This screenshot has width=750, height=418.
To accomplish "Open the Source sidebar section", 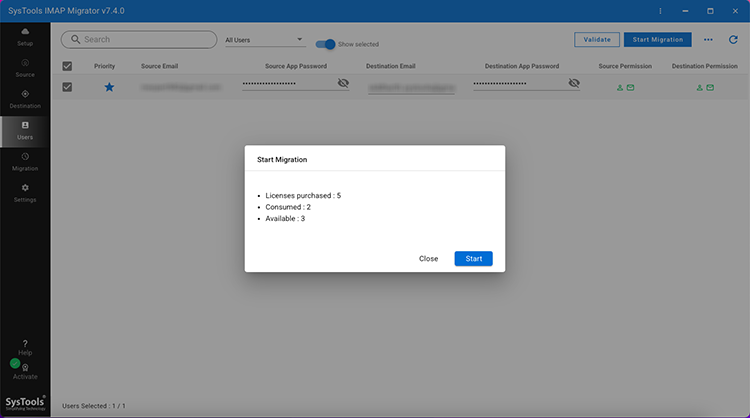I will (x=25, y=68).
